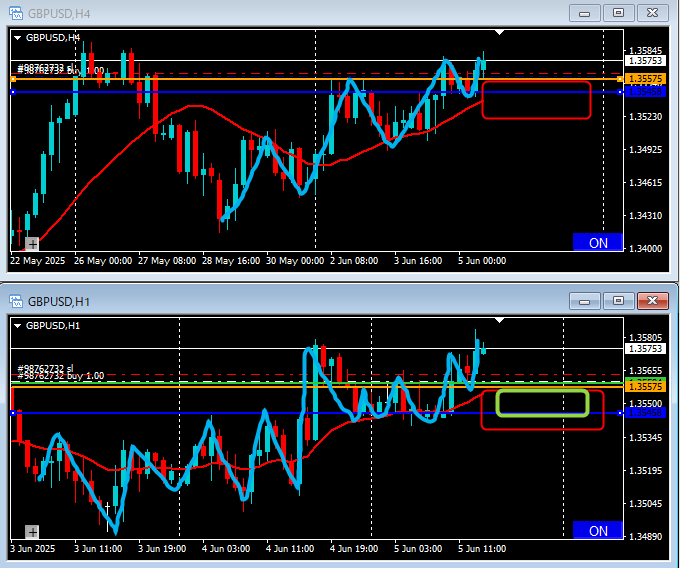680x568 pixels.
Task: Select orange 1.35575 price label in H4 chart
Action: pos(645,78)
